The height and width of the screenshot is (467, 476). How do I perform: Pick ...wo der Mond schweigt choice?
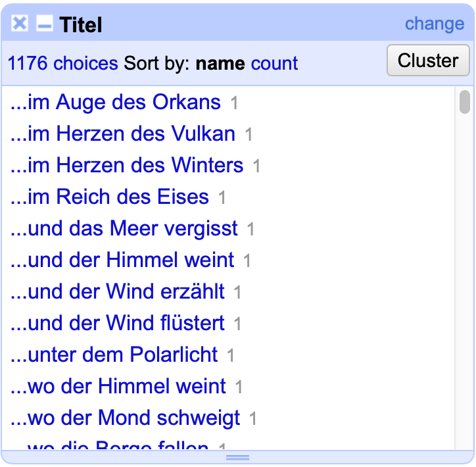pyautogui.click(x=125, y=418)
